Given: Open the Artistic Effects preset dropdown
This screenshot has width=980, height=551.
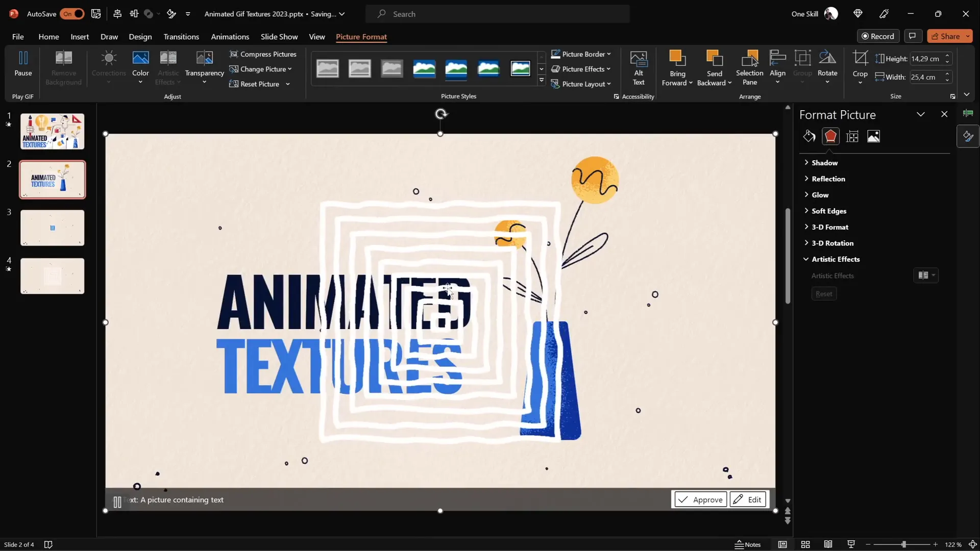Looking at the screenshot, I should tap(926, 275).
